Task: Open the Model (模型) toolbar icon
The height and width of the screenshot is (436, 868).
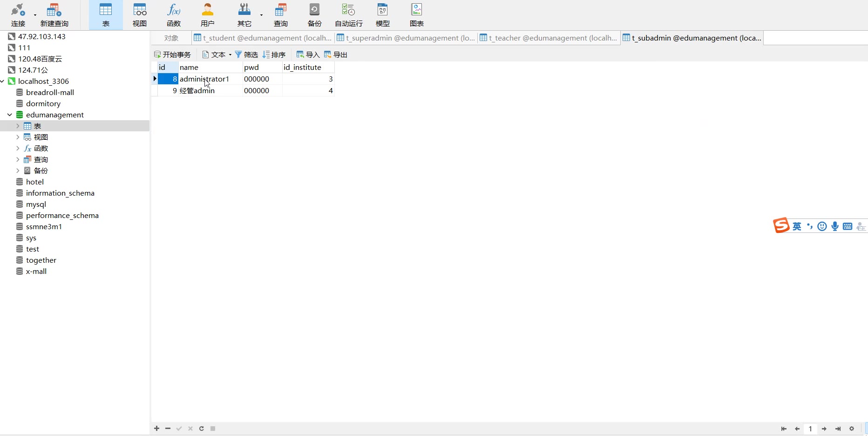Action: [382, 15]
